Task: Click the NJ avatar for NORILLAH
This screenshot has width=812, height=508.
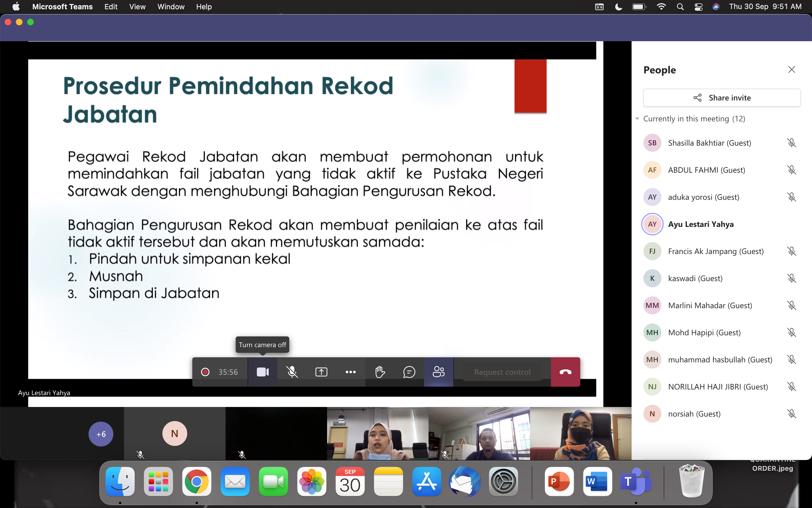Action: coord(652,387)
